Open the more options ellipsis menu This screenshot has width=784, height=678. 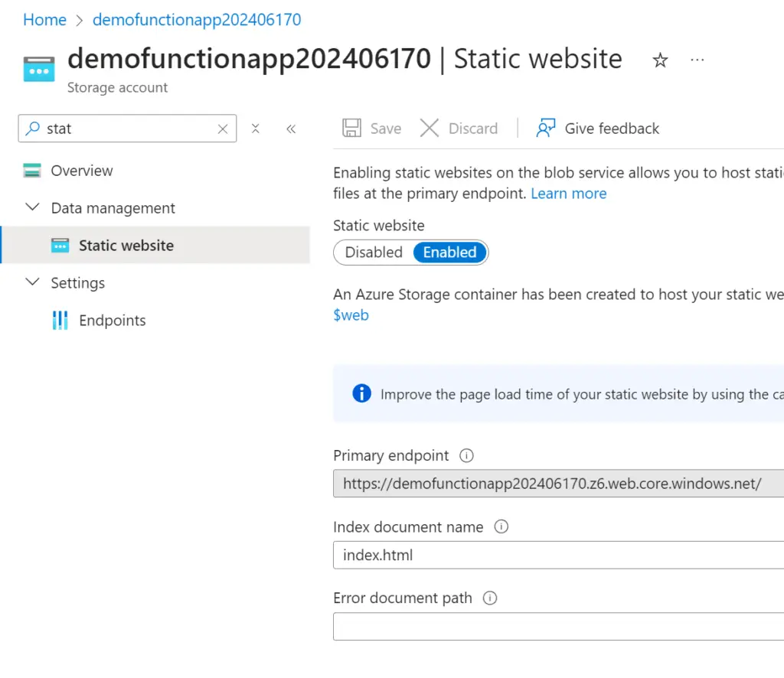tap(697, 60)
